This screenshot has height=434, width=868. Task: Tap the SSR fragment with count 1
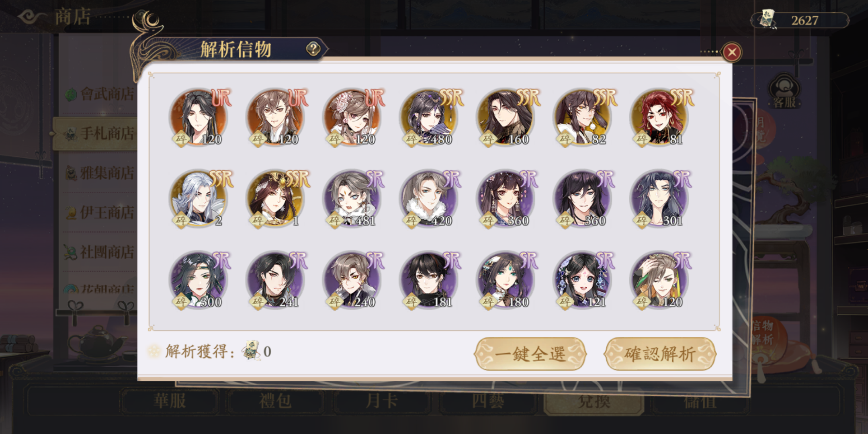pyautogui.click(x=275, y=199)
